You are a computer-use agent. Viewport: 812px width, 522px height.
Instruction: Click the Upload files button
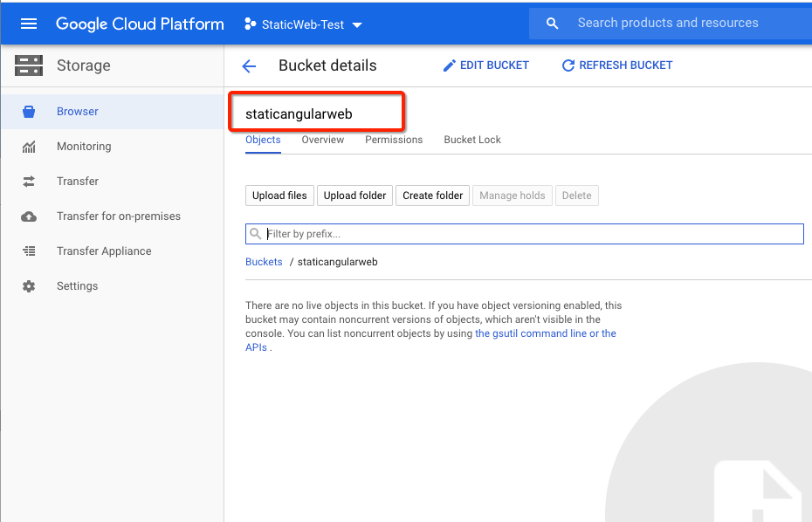[x=279, y=196]
